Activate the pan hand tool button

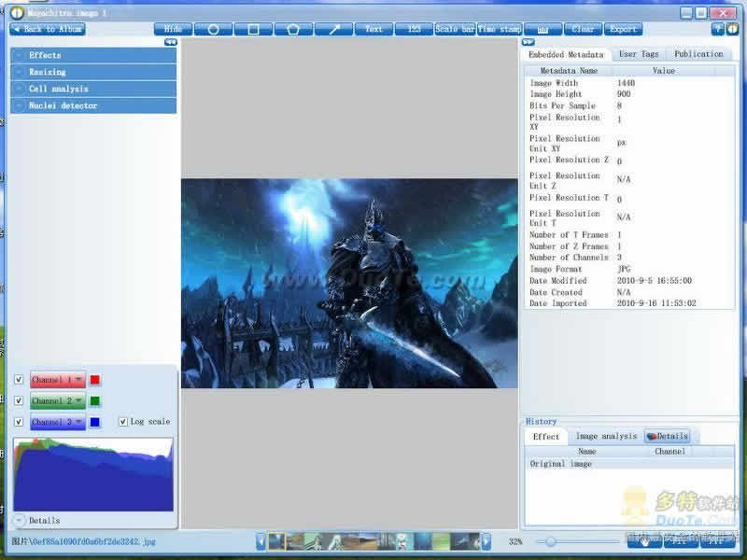644,541
